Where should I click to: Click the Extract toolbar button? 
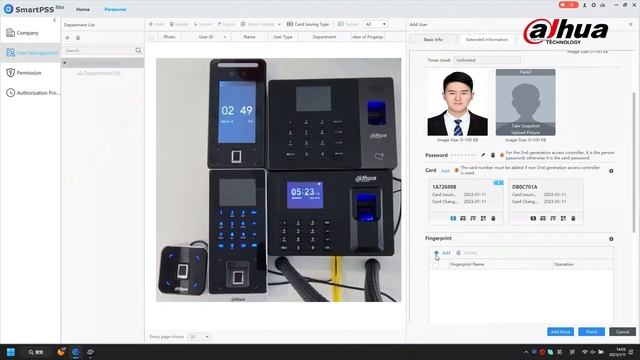348,24
